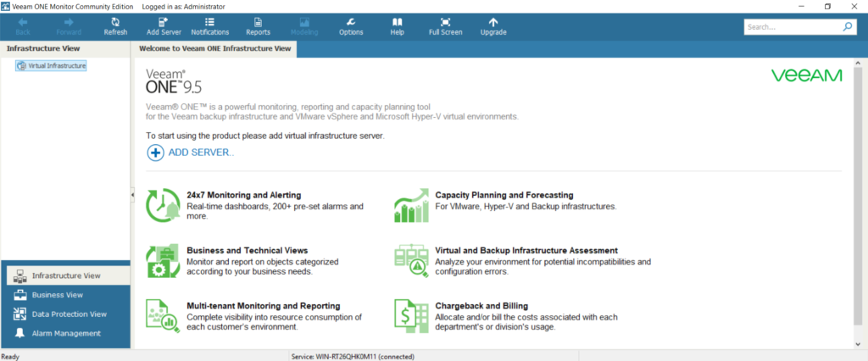Screen dimensions: 868x361
Task: Click the Chargeback and Billing icon
Action: point(410,315)
